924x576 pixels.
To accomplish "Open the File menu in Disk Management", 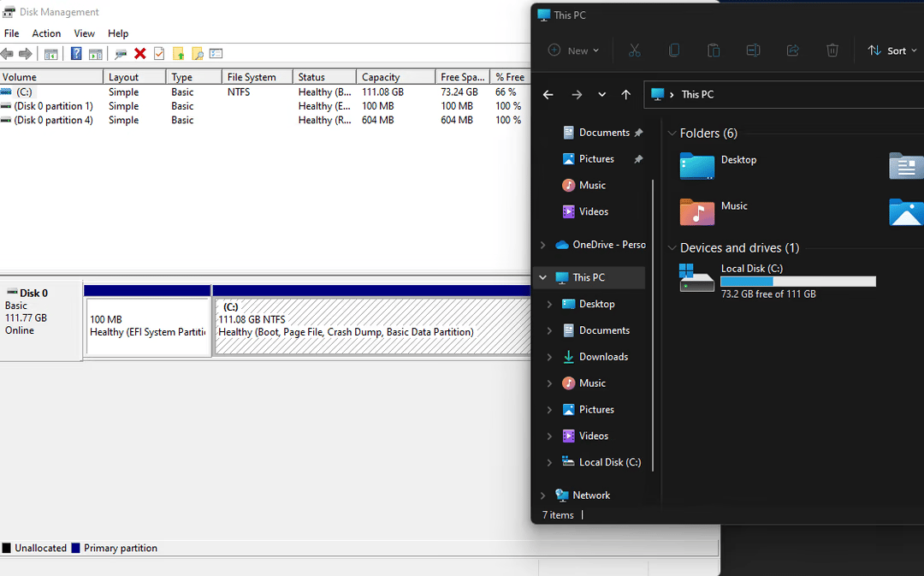I will [x=11, y=33].
